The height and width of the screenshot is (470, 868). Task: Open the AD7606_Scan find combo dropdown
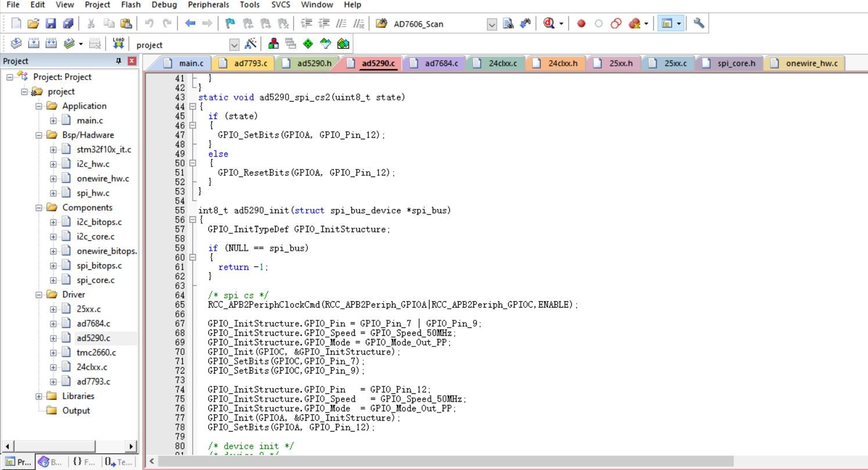click(492, 24)
